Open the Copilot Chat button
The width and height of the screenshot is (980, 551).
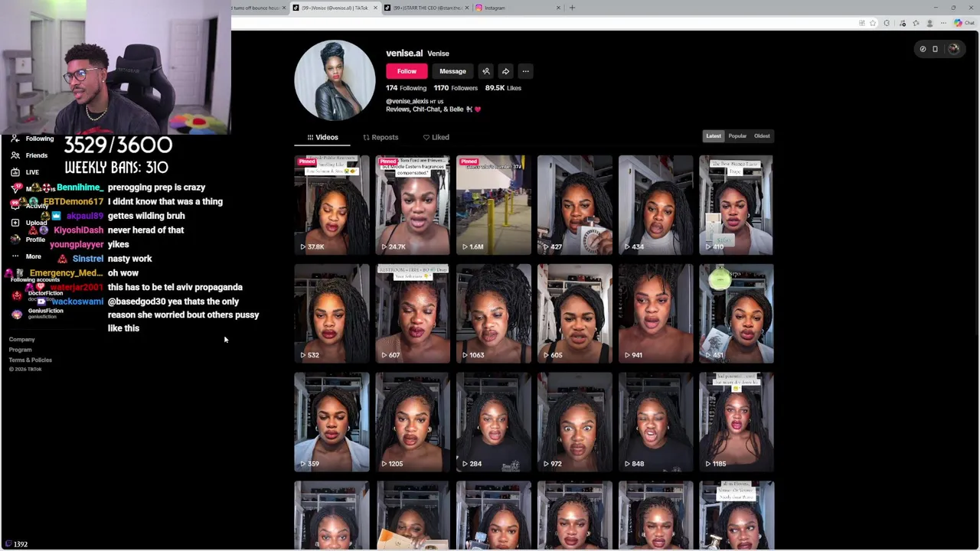964,23
